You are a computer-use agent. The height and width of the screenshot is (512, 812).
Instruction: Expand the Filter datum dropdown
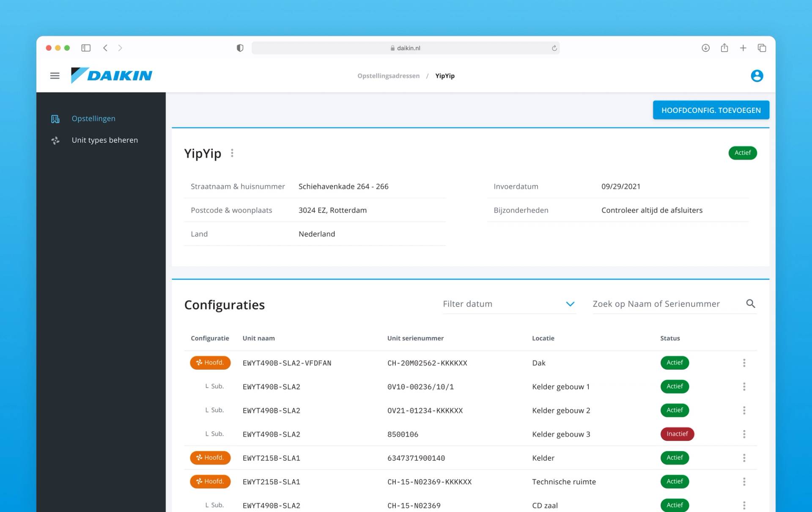570,304
